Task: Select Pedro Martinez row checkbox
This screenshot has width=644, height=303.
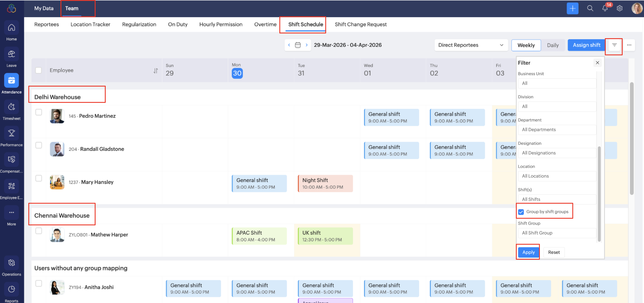Action: (x=39, y=112)
